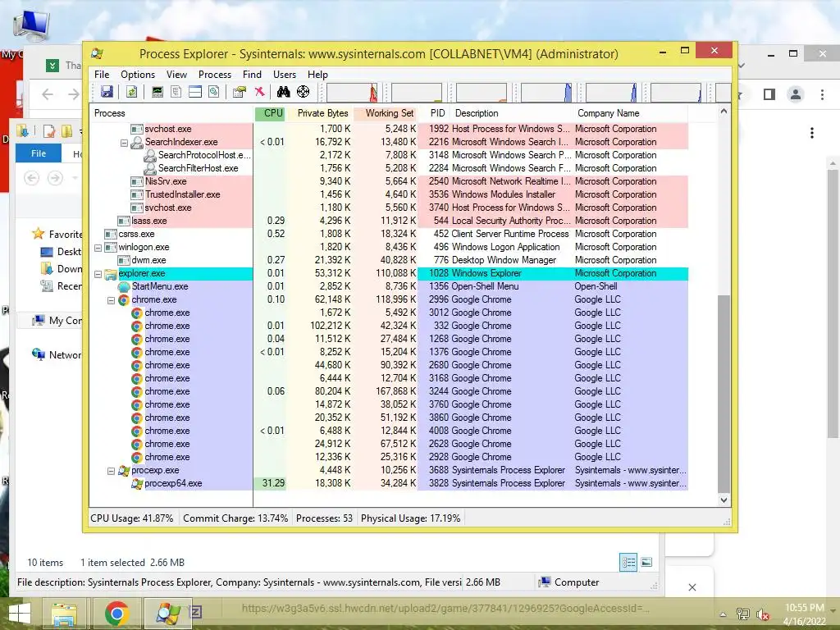Sort by the Description column header
The width and height of the screenshot is (840, 630).
tap(512, 113)
